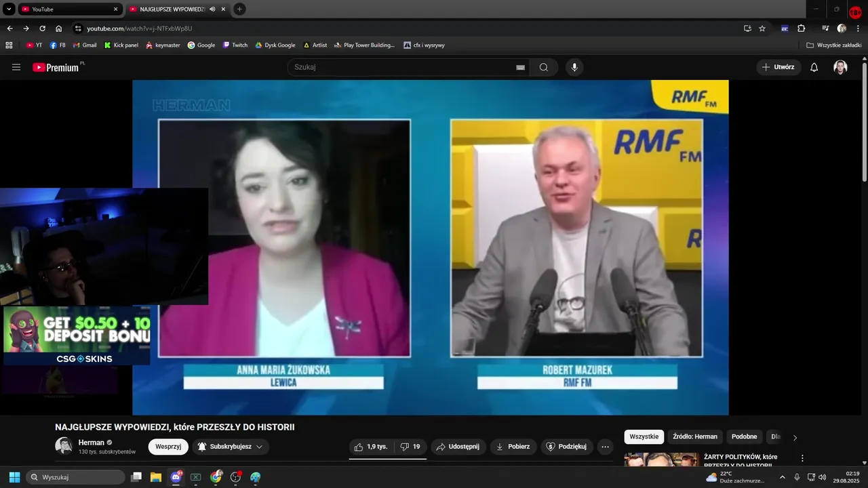Open options for ŻARTY POLITYKÓW video
This screenshot has height=488, width=868.
802,458
